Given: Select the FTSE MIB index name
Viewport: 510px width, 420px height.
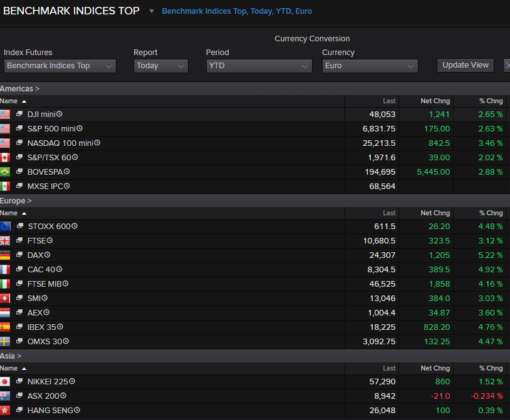Looking at the screenshot, I should click(44, 284).
